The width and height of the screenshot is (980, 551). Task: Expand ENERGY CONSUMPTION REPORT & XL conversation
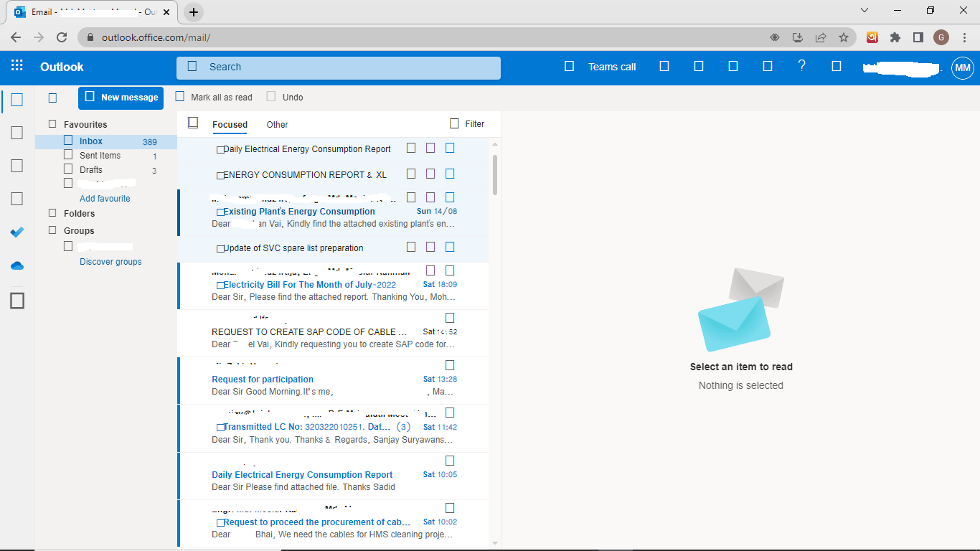(x=220, y=176)
